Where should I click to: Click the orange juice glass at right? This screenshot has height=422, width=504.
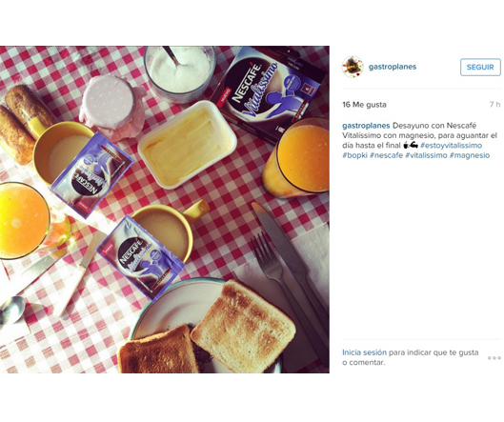297,158
